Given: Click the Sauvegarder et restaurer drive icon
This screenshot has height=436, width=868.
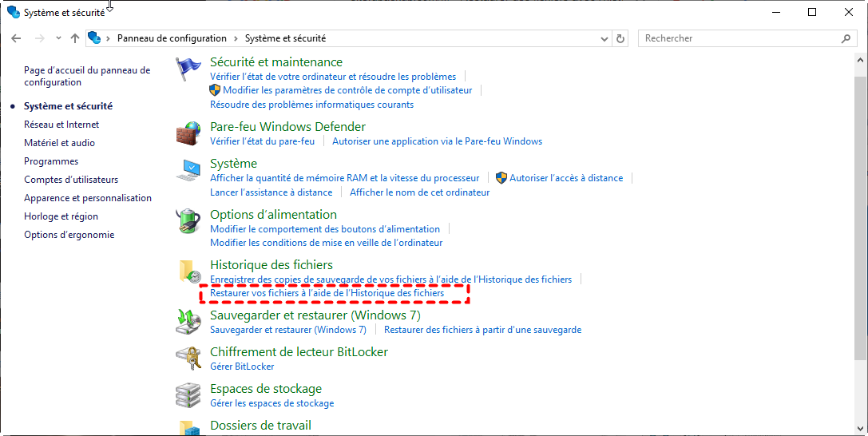Looking at the screenshot, I should (x=188, y=322).
